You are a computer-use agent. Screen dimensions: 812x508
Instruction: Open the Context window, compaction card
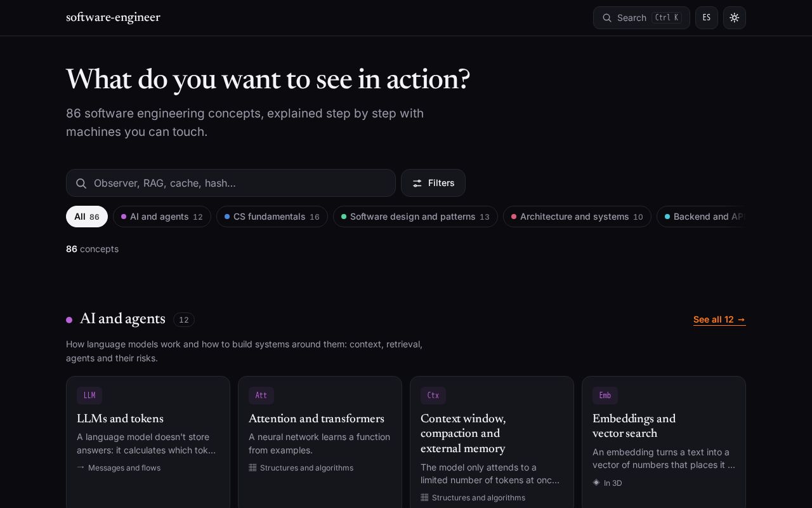click(492, 442)
